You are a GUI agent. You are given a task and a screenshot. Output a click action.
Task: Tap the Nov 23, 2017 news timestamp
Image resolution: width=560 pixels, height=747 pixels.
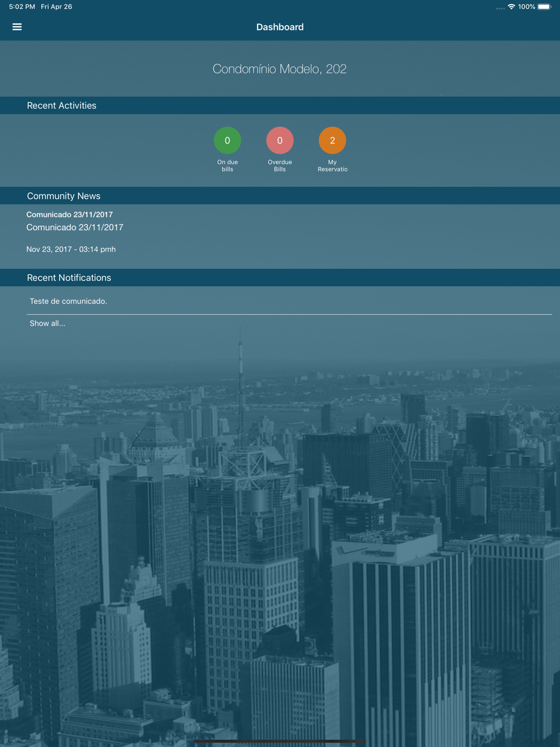(71, 249)
